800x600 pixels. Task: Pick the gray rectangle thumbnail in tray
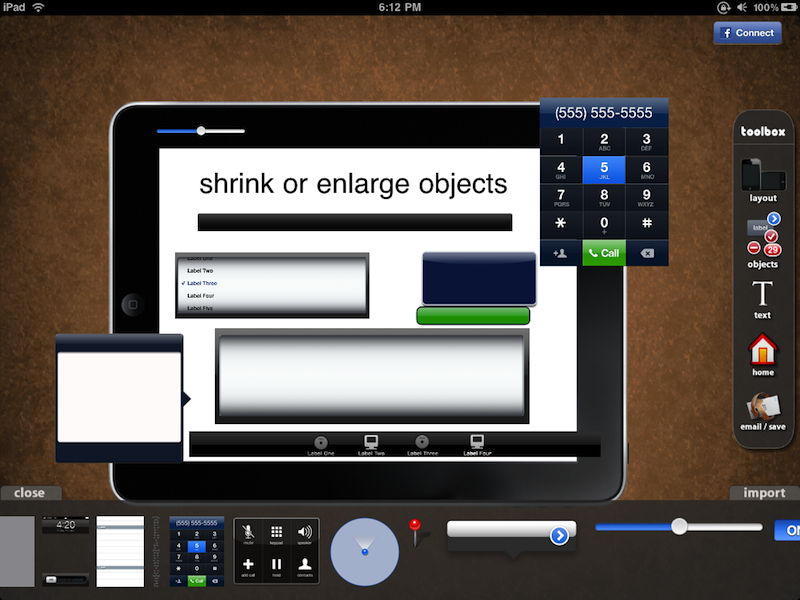17,551
